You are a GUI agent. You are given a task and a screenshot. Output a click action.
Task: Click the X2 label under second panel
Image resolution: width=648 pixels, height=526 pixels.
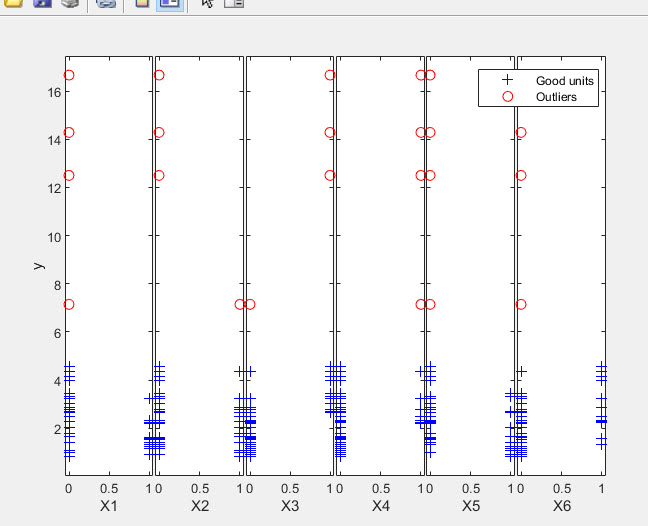(x=200, y=507)
